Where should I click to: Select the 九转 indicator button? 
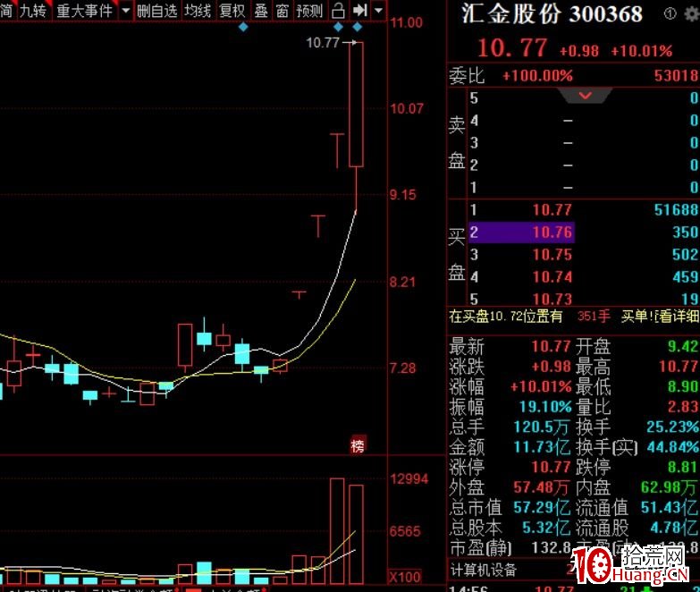coord(33,10)
